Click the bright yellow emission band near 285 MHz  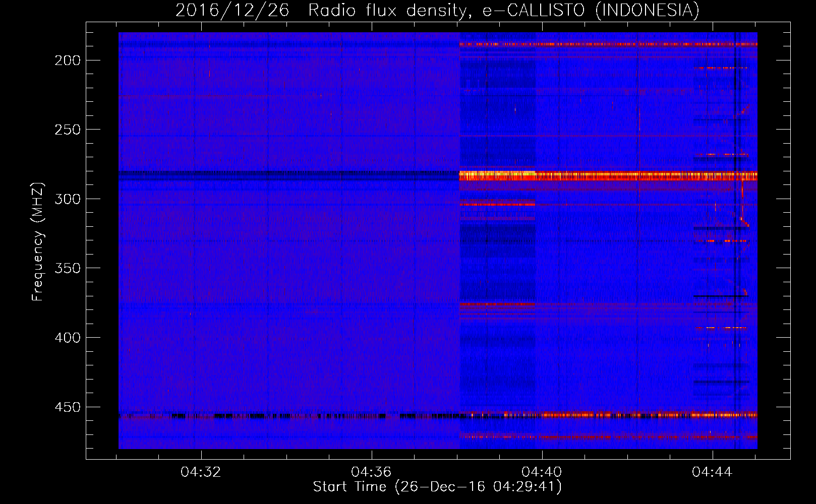pos(608,175)
